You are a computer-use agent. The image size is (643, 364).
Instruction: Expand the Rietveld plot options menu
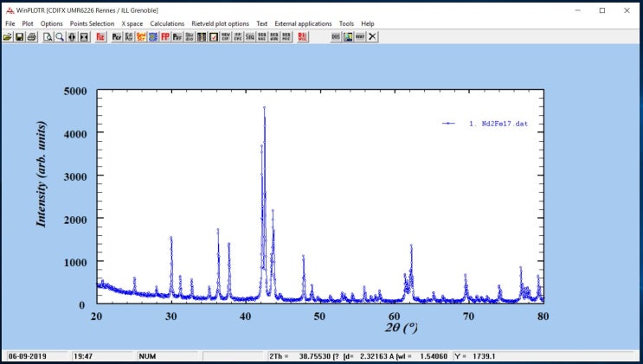point(220,23)
